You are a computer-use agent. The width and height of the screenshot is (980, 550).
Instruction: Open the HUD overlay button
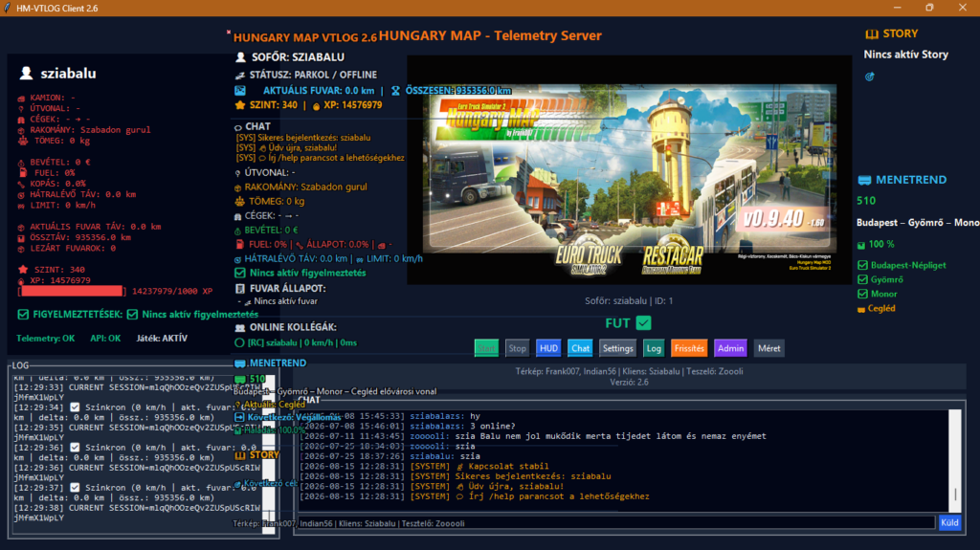(548, 348)
